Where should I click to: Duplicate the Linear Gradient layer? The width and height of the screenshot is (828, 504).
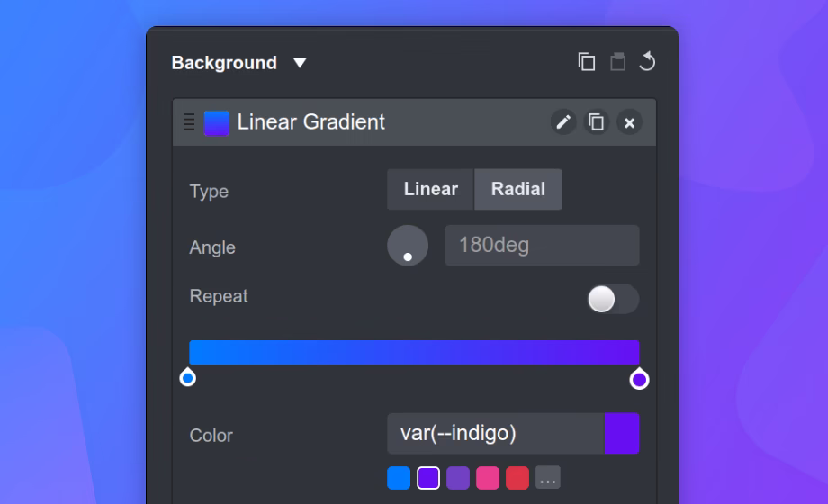(x=596, y=122)
